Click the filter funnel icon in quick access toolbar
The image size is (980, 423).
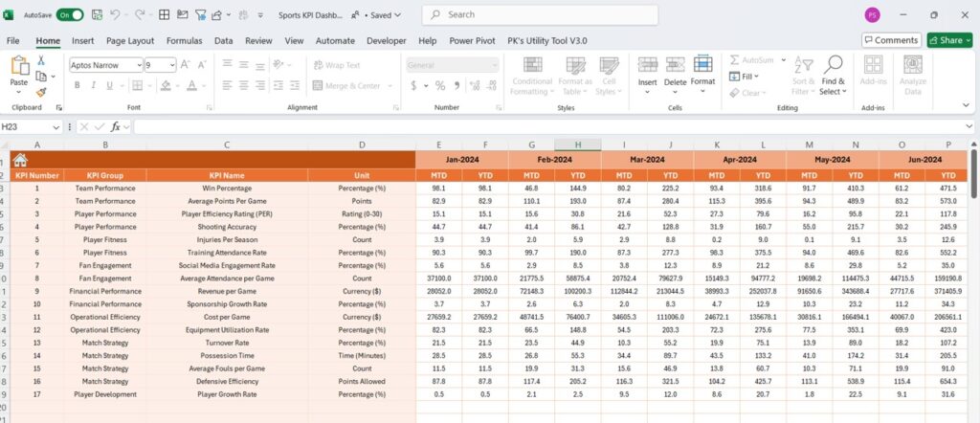200,15
